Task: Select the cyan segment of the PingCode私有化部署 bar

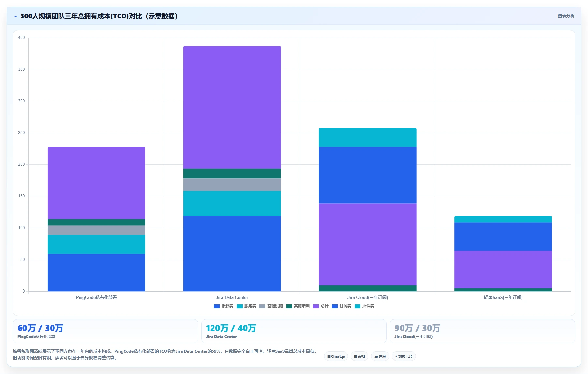Action: point(96,244)
